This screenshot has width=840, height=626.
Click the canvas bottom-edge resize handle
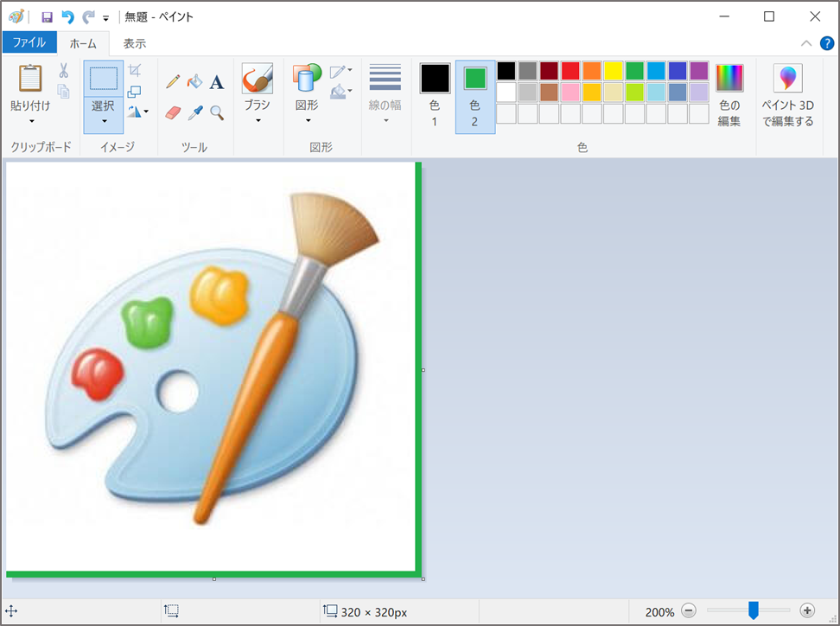pyautogui.click(x=213, y=578)
